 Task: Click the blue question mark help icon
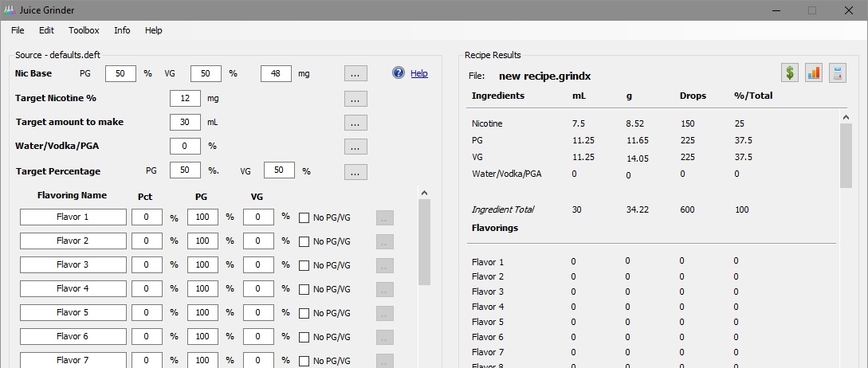(399, 73)
